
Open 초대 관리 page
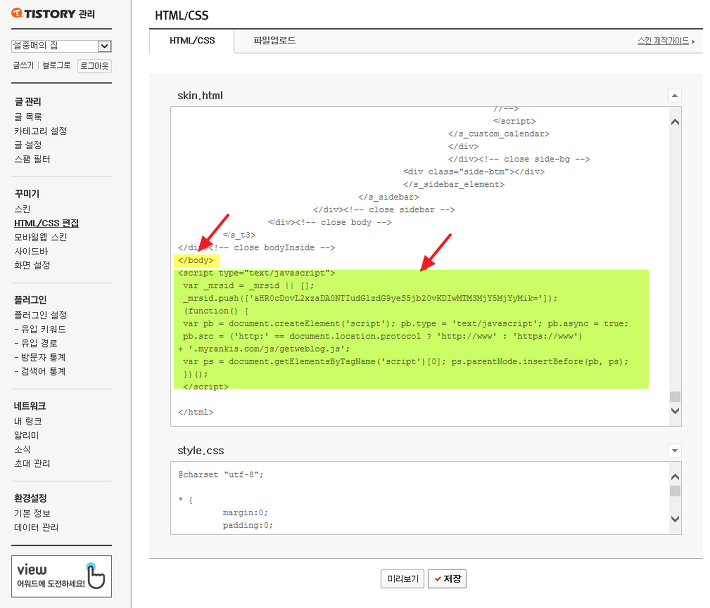coord(32,463)
